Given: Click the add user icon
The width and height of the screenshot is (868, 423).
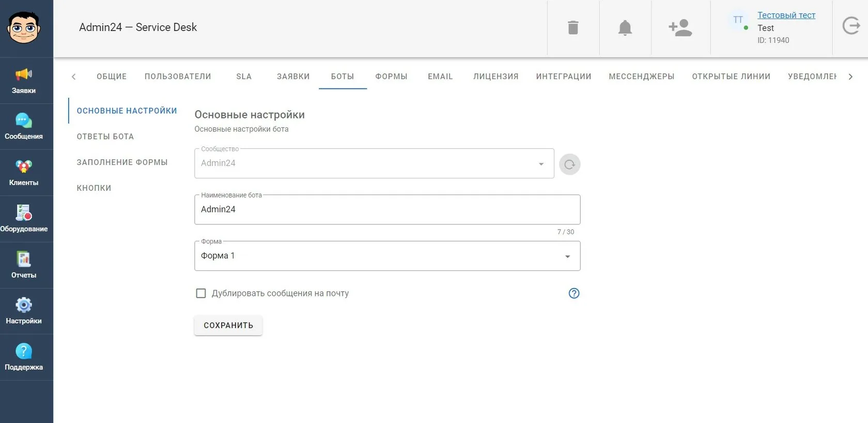Looking at the screenshot, I should coord(680,27).
